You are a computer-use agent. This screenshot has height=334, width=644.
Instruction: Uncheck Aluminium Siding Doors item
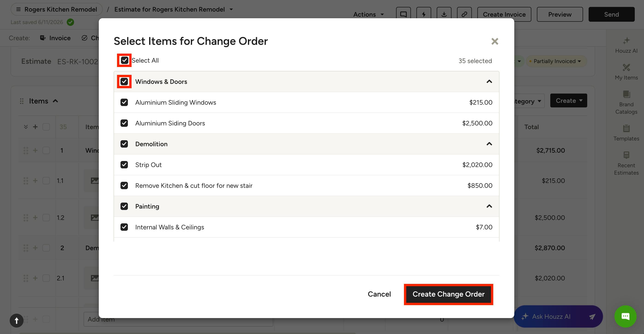124,123
